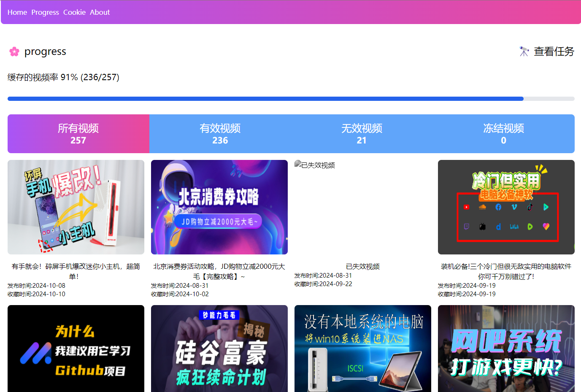The height and width of the screenshot is (392, 581).
Task: Open the 冷门但实用 software video thumbnail
Action: 506,207
